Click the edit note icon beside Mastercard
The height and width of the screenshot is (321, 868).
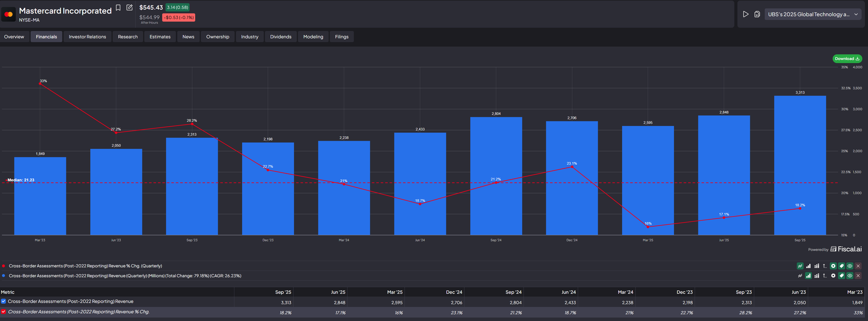[129, 8]
